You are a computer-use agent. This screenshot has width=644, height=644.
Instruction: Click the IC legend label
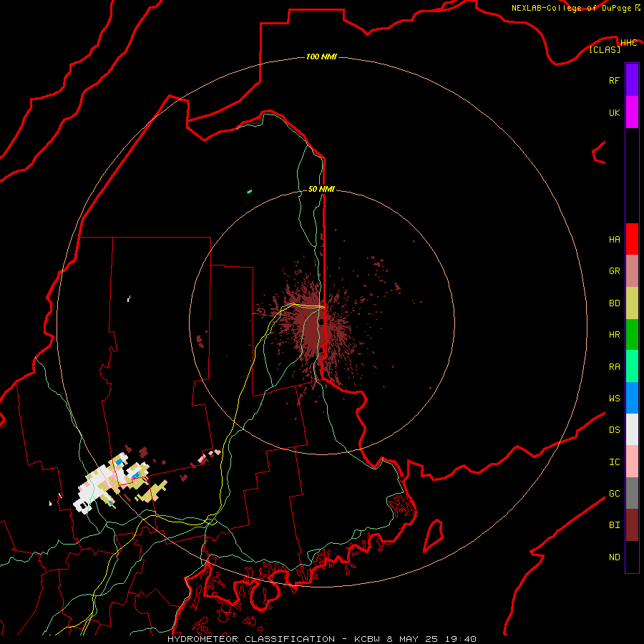click(614, 462)
